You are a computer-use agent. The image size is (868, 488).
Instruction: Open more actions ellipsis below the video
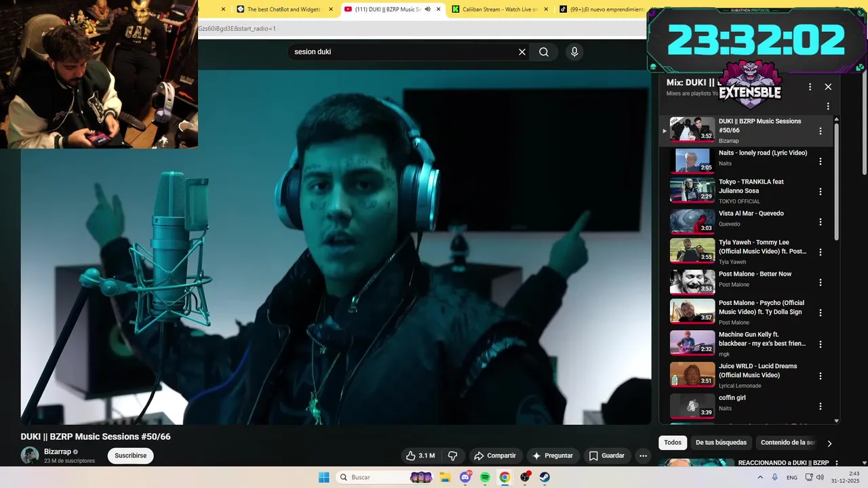pyautogui.click(x=643, y=455)
